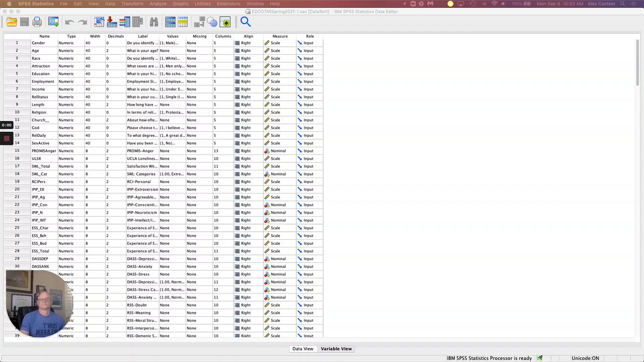This screenshot has width=644, height=362.
Task: Open Recall Recently Used Dialogs icon
Action: (x=53, y=22)
